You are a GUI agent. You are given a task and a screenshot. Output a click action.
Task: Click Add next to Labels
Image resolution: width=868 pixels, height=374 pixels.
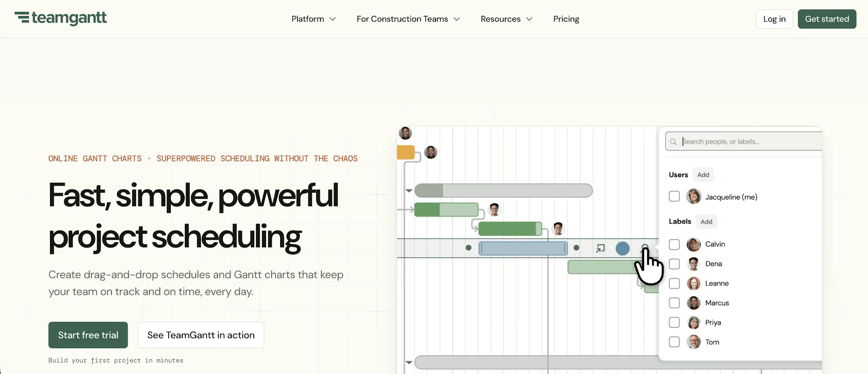pos(706,222)
